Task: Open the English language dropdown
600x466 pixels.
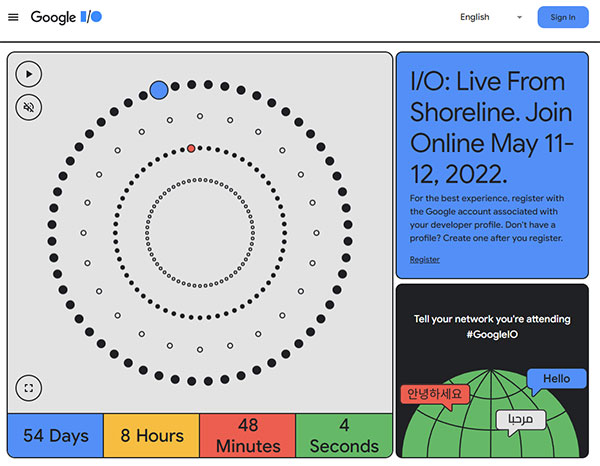Action: (x=491, y=17)
